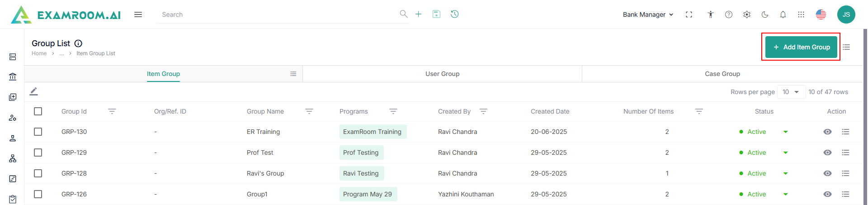This screenshot has width=868, height=205.
Task: Click the Add Item Group button
Action: [x=801, y=47]
